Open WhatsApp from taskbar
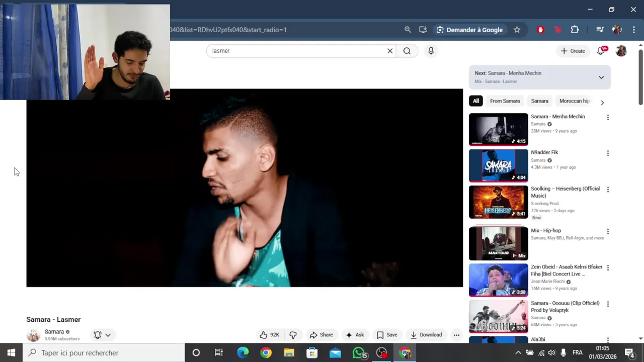644x362 pixels. [x=359, y=353]
